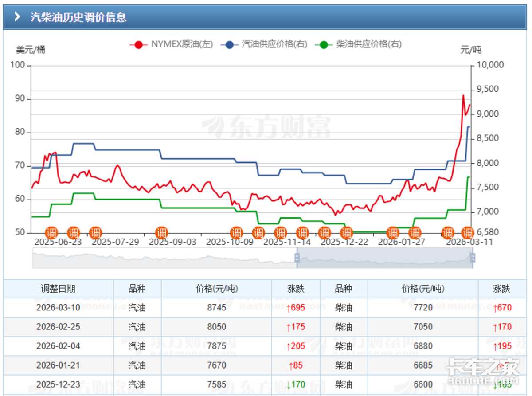The width and height of the screenshot is (532, 396).
Task: Click the 调整日期 column header
Action: coord(58,289)
